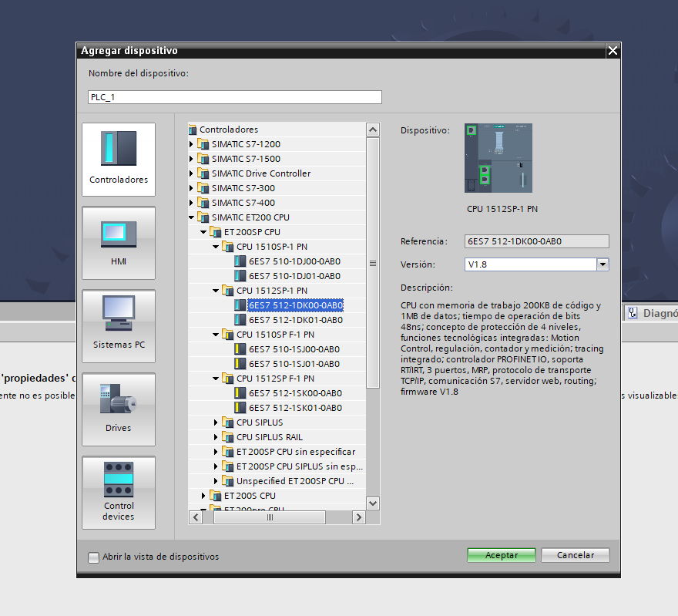Click the yellow module icon of 6ES7 510-1SJ01-0AB0
This screenshot has width=678, height=616.
click(x=240, y=364)
